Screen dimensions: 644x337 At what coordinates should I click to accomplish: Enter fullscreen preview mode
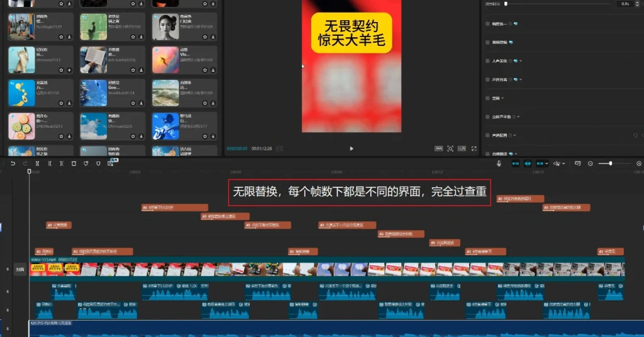(474, 148)
